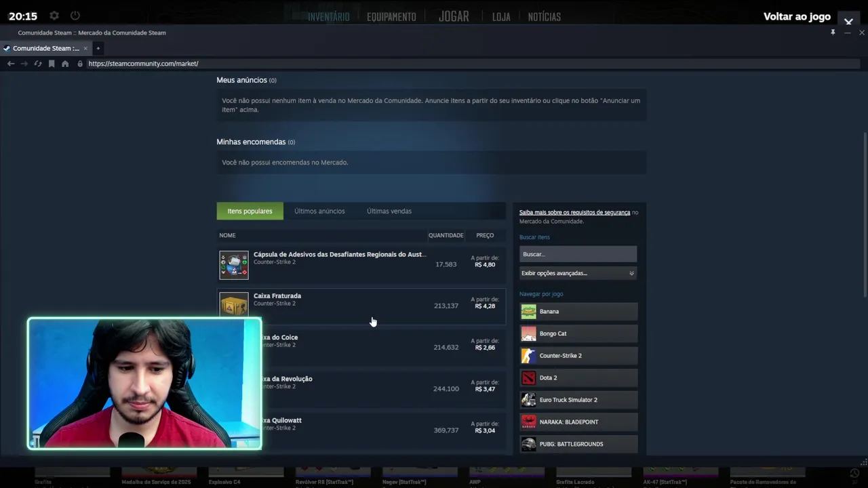Open a new tab with plus icon
Image resolution: width=868 pixels, height=488 pixels.
98,48
